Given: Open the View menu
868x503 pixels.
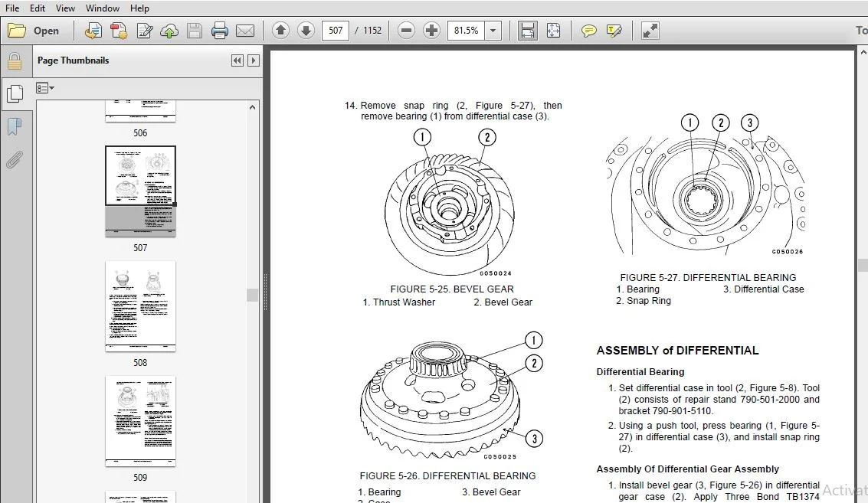Looking at the screenshot, I should click(65, 8).
